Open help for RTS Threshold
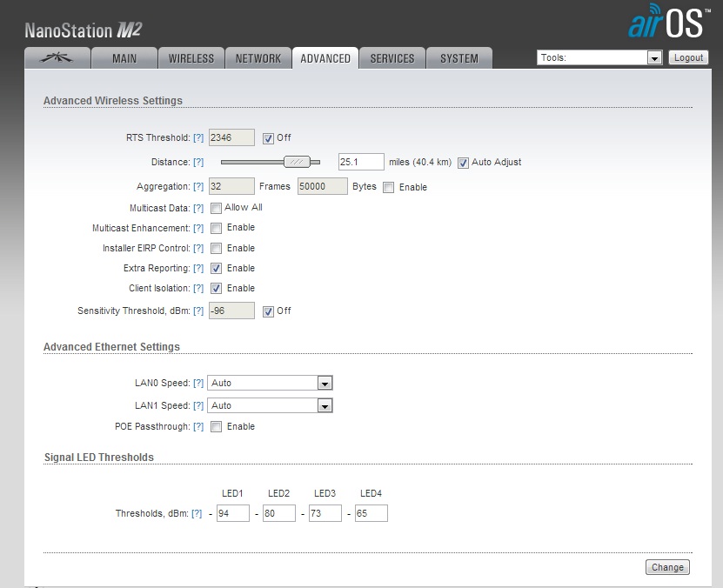Image resolution: width=723 pixels, height=588 pixels. coord(198,137)
